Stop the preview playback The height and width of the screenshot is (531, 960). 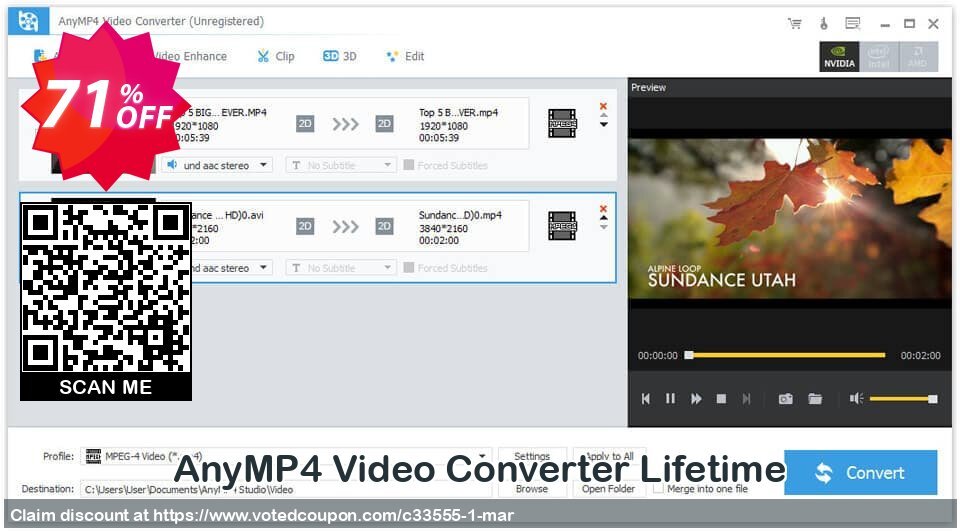[721, 399]
